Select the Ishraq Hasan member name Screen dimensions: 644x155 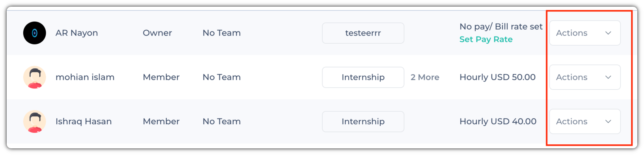[x=84, y=122]
